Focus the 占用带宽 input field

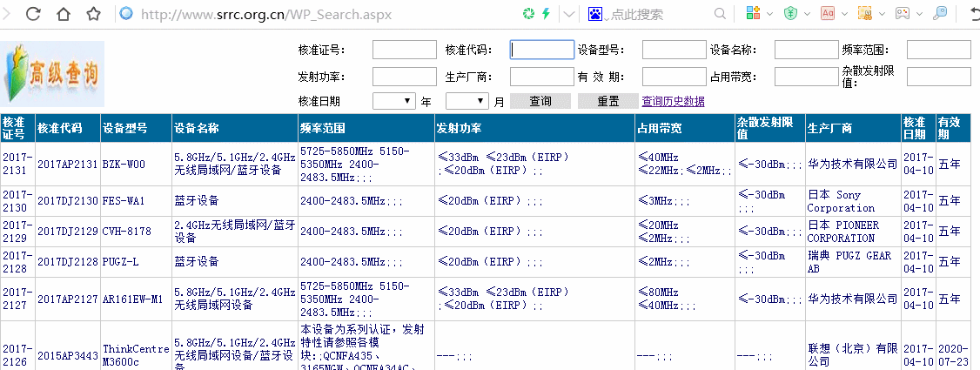coord(806,77)
